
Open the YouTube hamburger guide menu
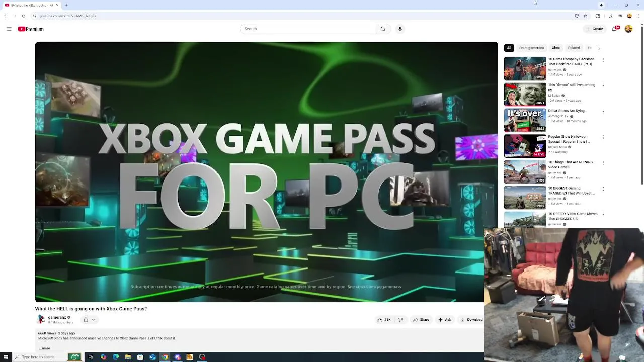coord(9,29)
